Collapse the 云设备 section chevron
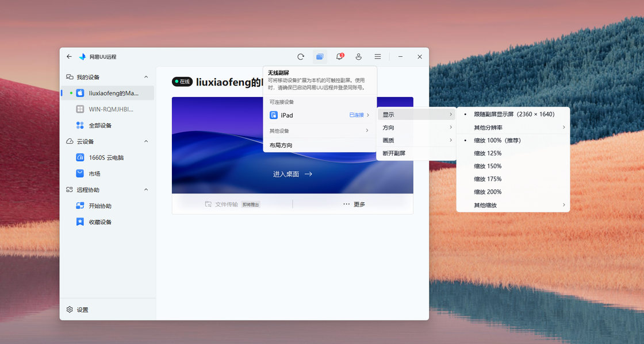 pyautogui.click(x=146, y=141)
